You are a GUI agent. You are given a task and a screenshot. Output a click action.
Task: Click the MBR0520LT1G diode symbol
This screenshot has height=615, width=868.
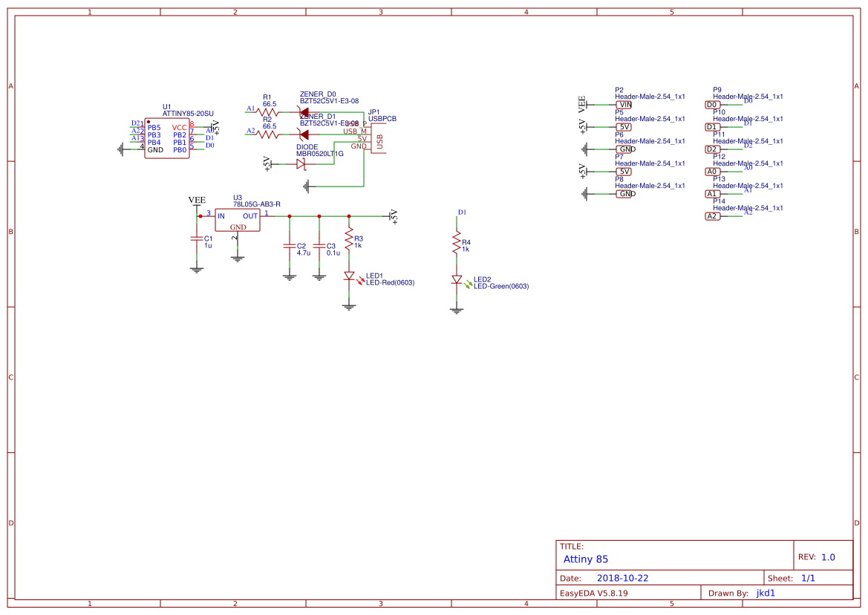tap(301, 163)
